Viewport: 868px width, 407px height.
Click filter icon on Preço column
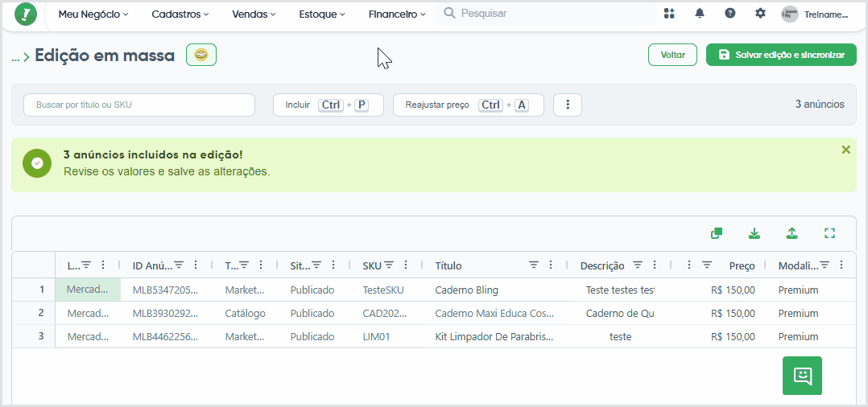707,265
